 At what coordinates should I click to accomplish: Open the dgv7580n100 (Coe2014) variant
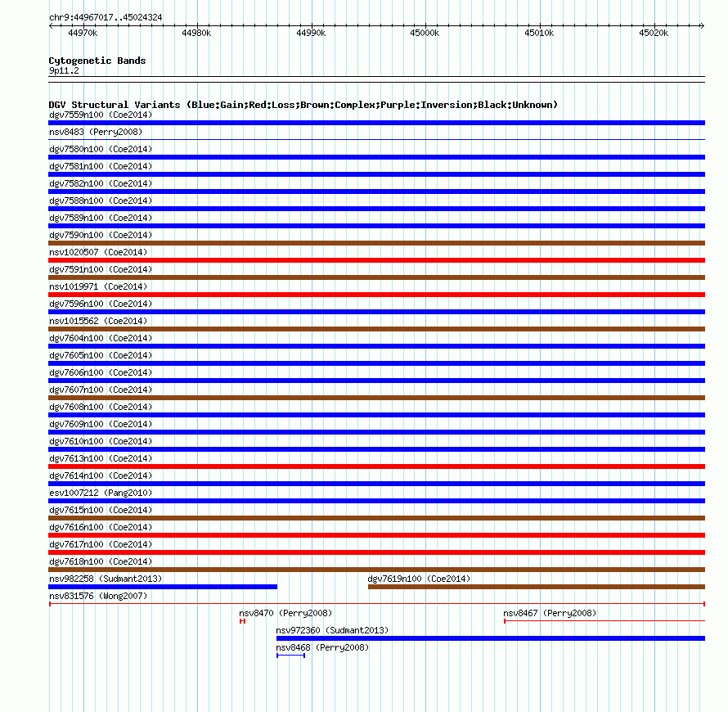[101, 149]
